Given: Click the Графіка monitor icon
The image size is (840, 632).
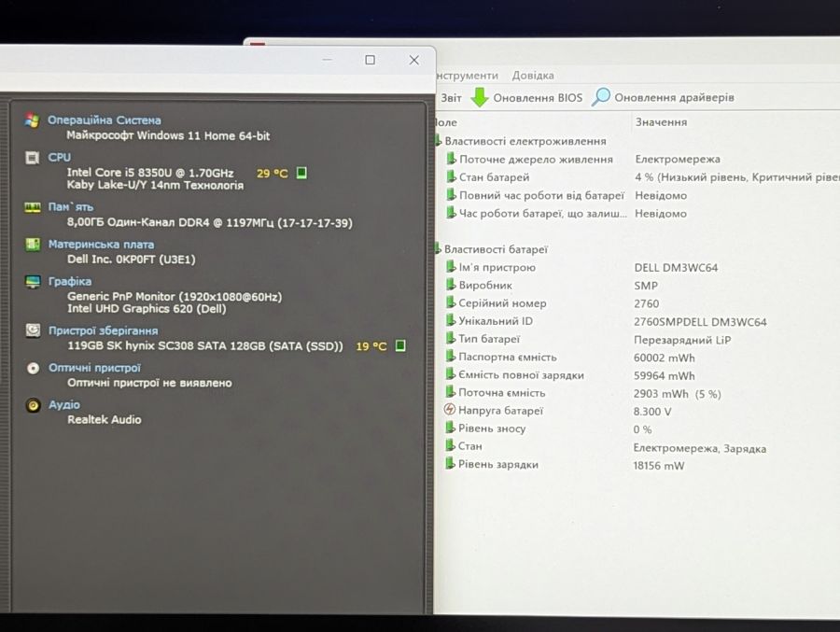Looking at the screenshot, I should [x=33, y=282].
